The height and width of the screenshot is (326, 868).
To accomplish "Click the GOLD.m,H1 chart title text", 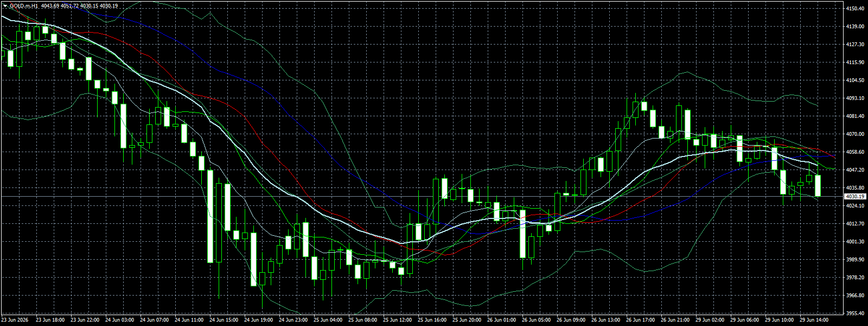I will 24,6.
